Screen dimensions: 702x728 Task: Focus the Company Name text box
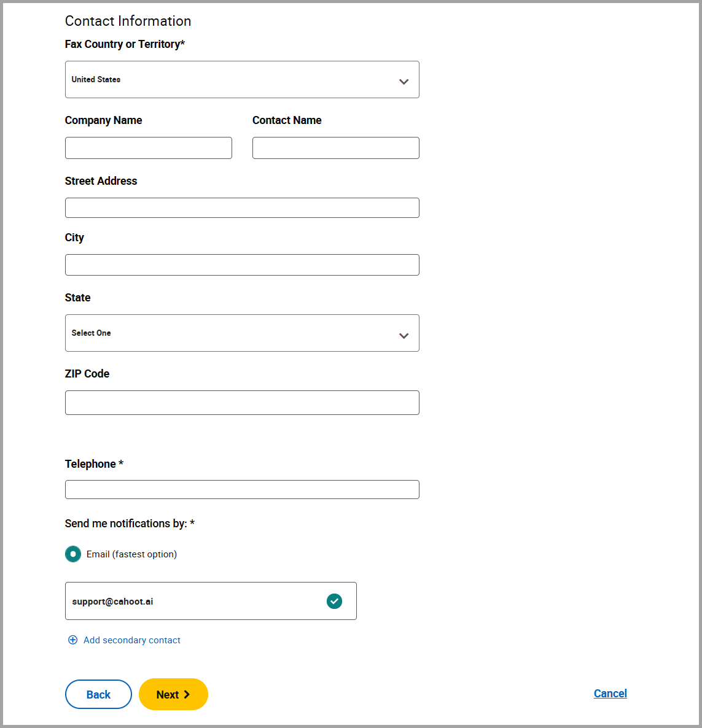(x=149, y=148)
